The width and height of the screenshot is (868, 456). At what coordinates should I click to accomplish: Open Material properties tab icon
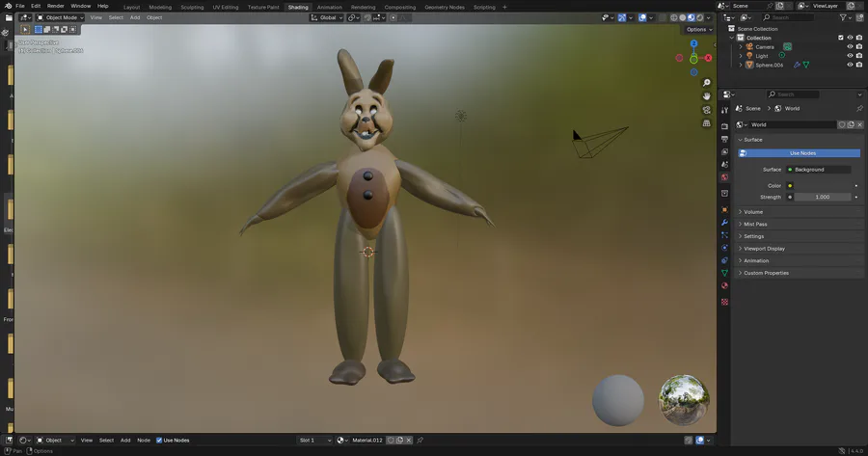pyautogui.click(x=724, y=286)
